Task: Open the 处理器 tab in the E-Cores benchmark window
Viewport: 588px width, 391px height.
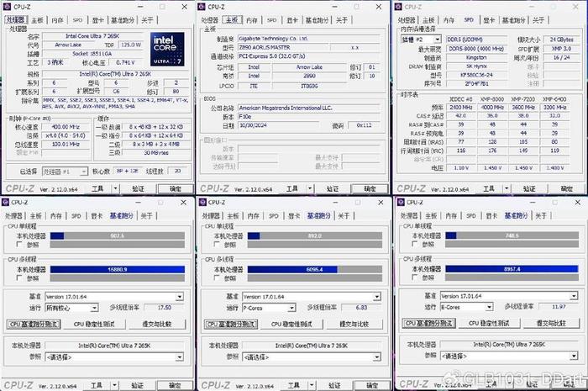Action: tap(409, 216)
